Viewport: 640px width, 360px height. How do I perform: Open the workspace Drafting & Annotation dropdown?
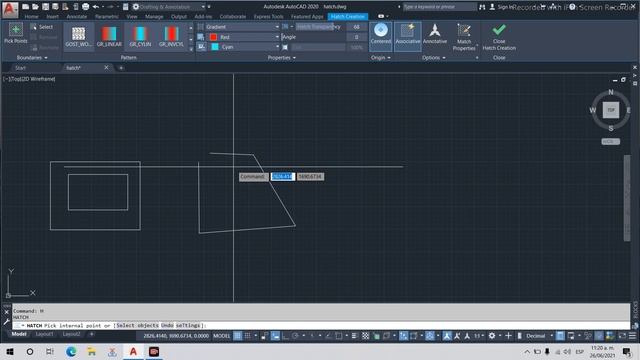(x=169, y=7)
